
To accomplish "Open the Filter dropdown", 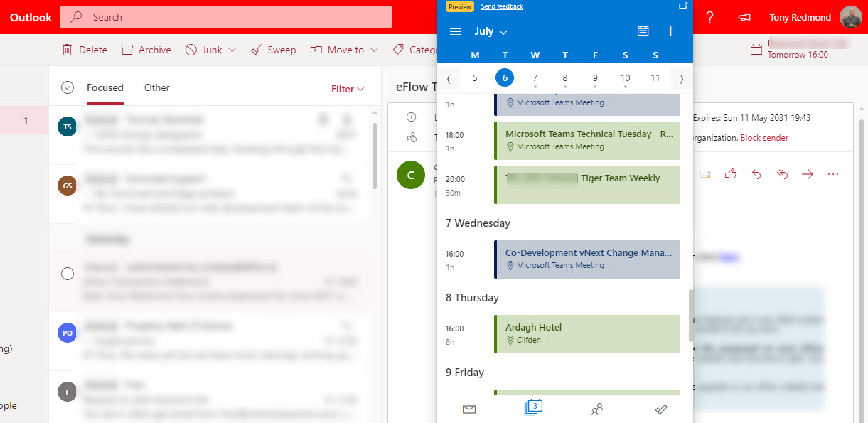I will [347, 89].
